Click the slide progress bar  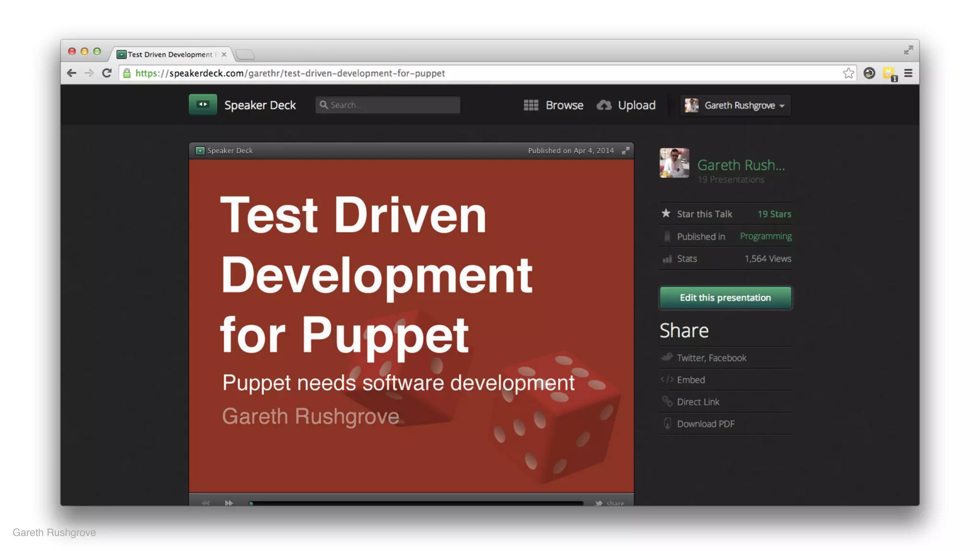coord(415,503)
